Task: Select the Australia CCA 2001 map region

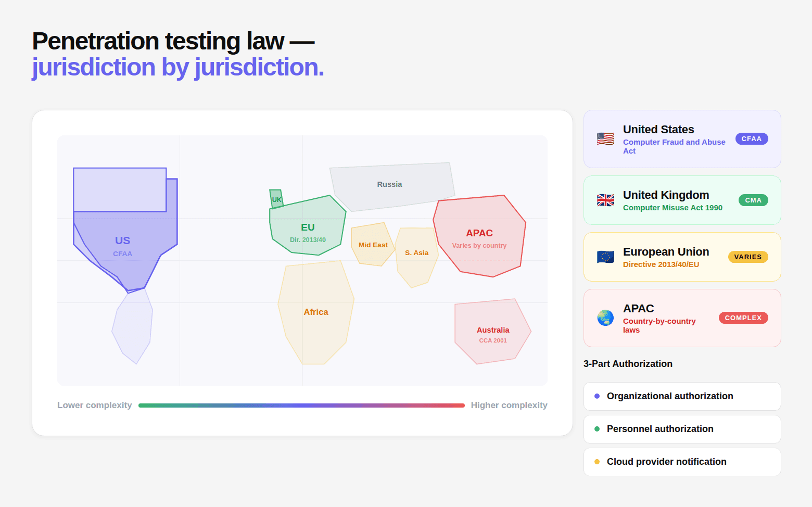Action: (x=492, y=332)
